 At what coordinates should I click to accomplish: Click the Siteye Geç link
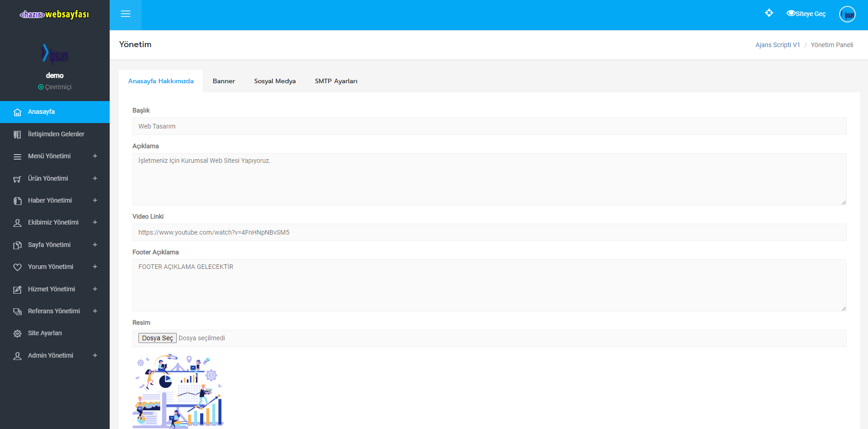coord(806,14)
